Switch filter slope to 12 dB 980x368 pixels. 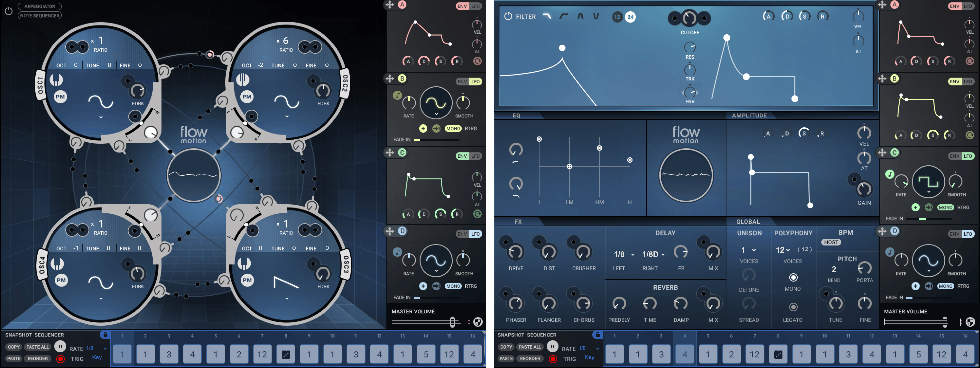[617, 17]
